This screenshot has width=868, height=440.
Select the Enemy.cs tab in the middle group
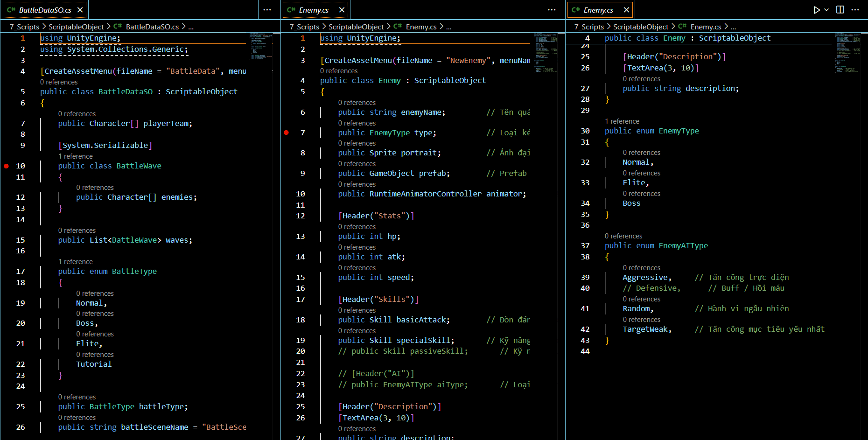314,10
